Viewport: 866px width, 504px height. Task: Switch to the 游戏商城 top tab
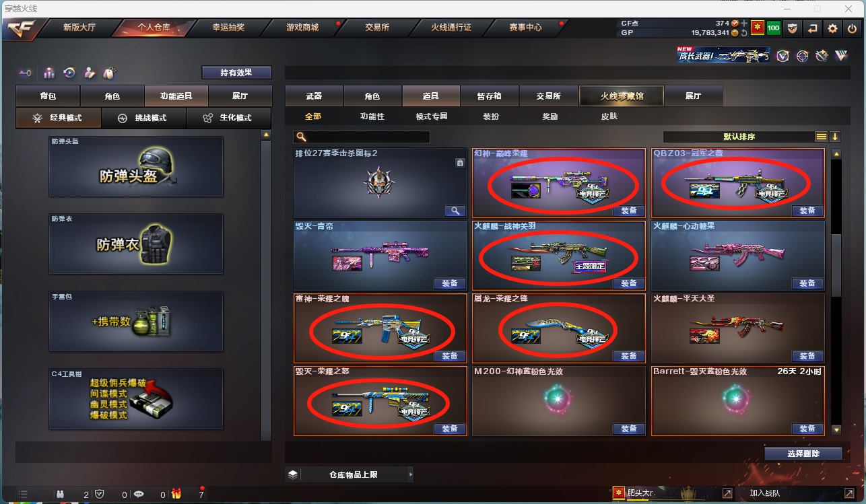coord(302,28)
